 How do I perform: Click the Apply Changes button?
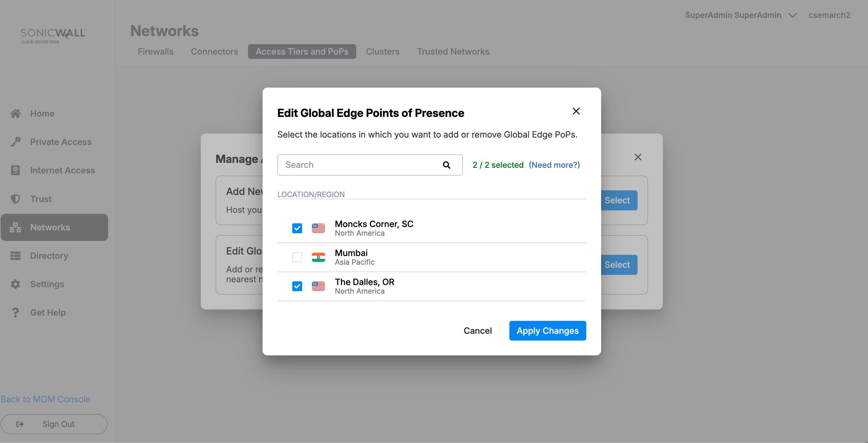(x=547, y=331)
